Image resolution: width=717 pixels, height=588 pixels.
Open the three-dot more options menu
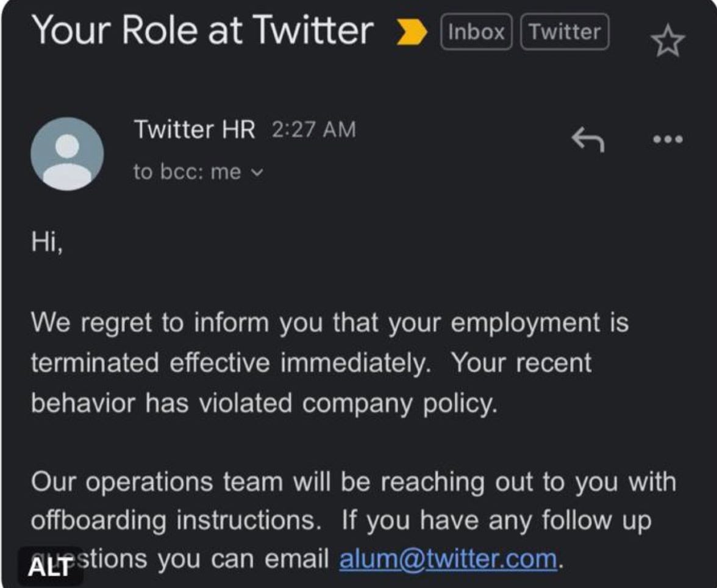click(668, 138)
